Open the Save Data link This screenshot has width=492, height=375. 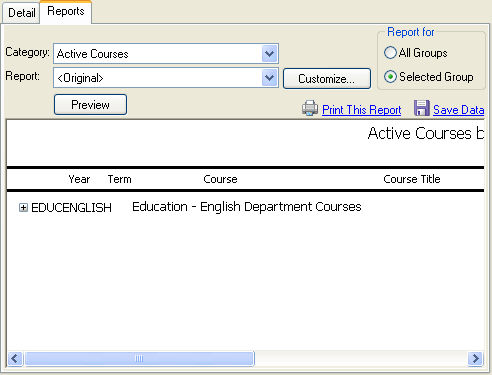pyautogui.click(x=459, y=110)
